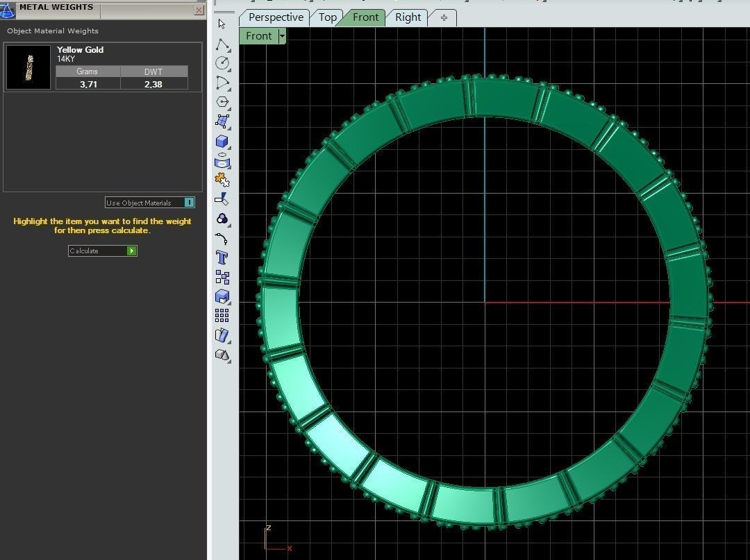Click the ring band cylinder tool
The height and width of the screenshot is (560, 750).
222,160
